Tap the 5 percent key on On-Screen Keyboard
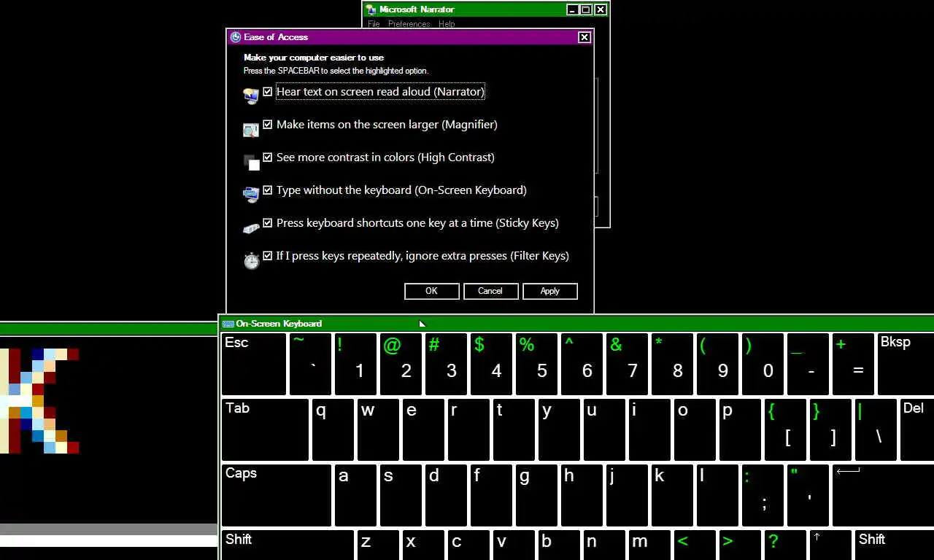This screenshot has width=934, height=560. coord(536,364)
